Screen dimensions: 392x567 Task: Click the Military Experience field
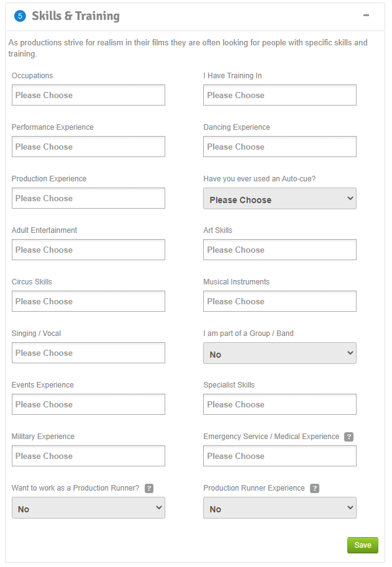(x=88, y=456)
